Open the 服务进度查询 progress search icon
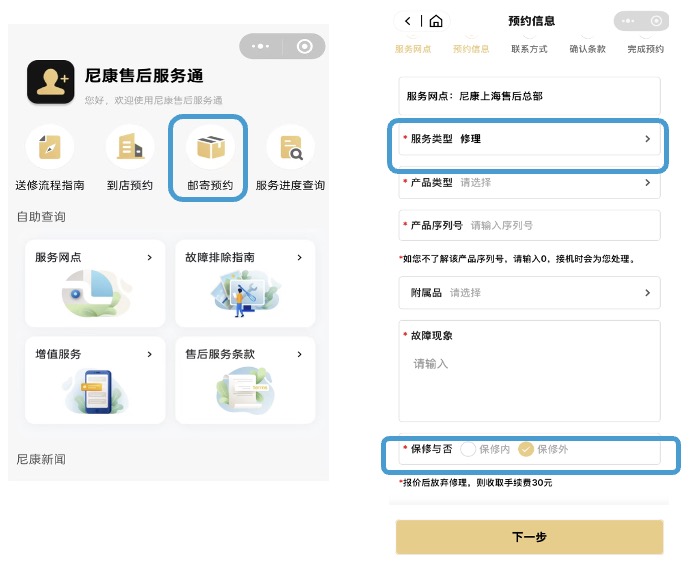The height and width of the screenshot is (566, 694). pos(291,149)
